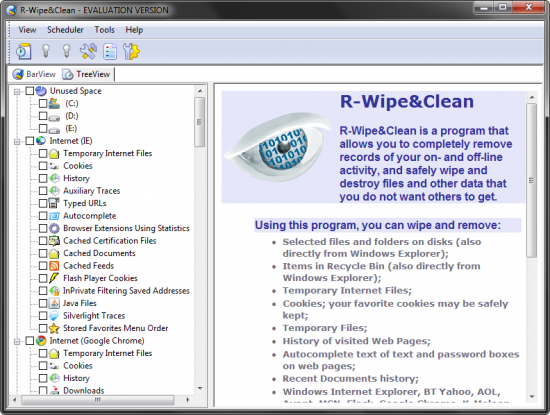This screenshot has height=415, width=550.
Task: Click tree horizontal scroll left arrow
Action: coord(15,400)
